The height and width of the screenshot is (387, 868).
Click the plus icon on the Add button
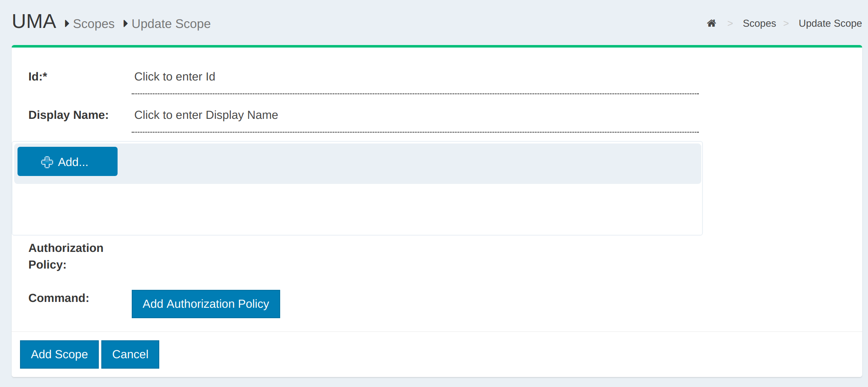(47, 162)
